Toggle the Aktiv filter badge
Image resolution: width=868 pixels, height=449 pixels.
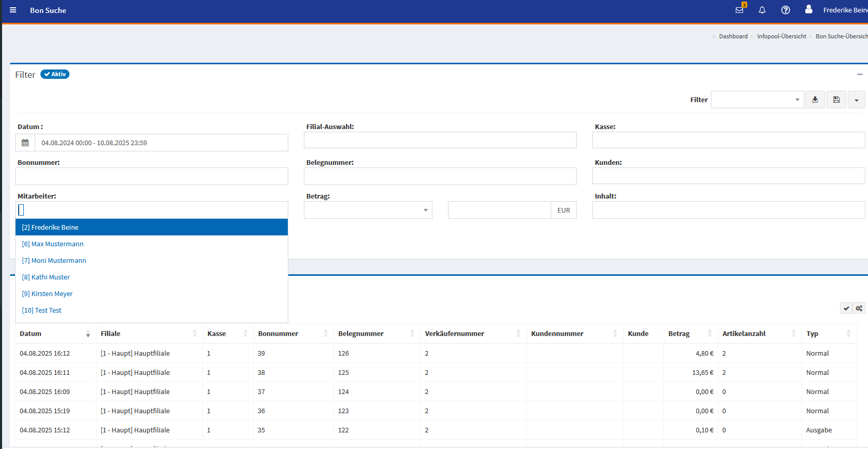click(55, 74)
